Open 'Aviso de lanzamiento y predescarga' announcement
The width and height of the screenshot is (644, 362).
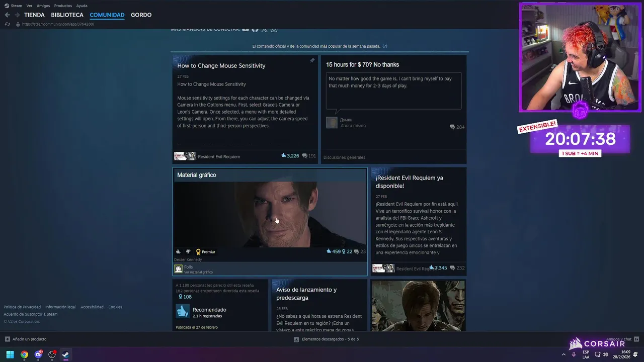click(306, 294)
